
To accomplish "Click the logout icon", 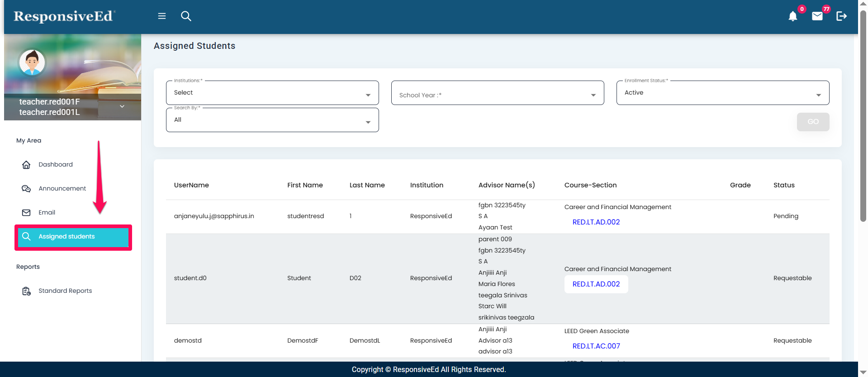I will pyautogui.click(x=841, y=16).
